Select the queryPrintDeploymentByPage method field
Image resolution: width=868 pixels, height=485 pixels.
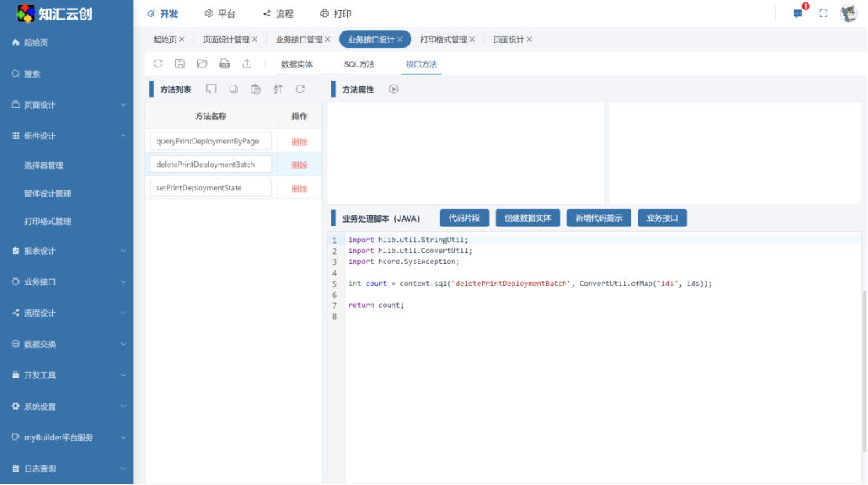click(211, 141)
